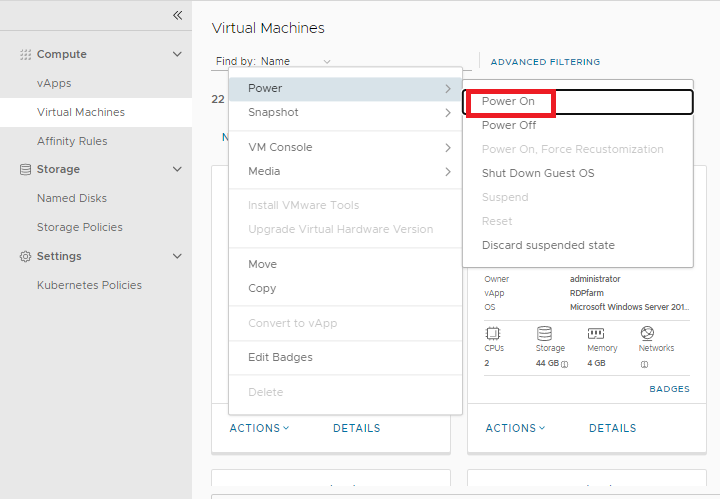
Task: Expand the Media submenu arrow
Action: tap(448, 171)
